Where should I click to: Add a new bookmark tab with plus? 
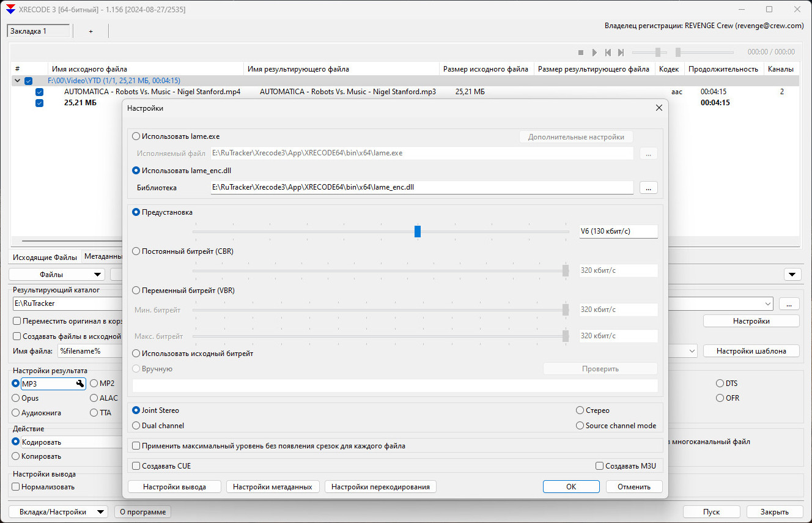(90, 31)
